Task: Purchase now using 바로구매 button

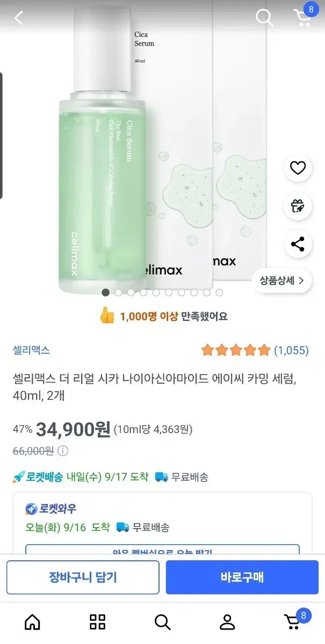Action: [242, 577]
